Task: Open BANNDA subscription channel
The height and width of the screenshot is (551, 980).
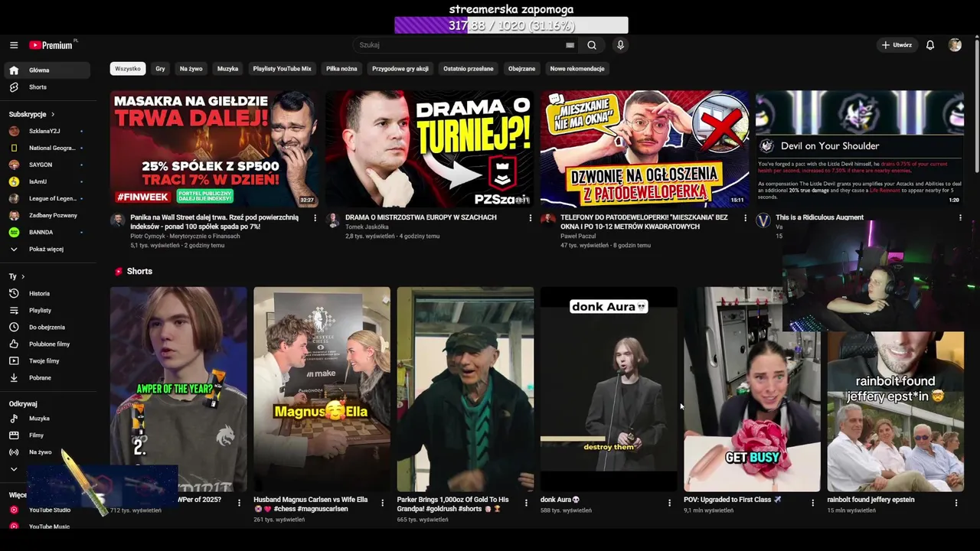Action: tap(47, 233)
